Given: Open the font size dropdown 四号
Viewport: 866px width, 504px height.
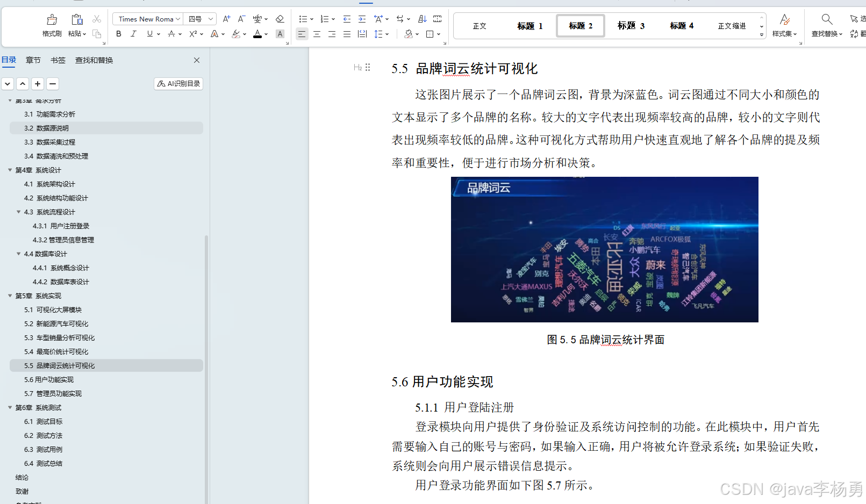Looking at the screenshot, I should (211, 19).
